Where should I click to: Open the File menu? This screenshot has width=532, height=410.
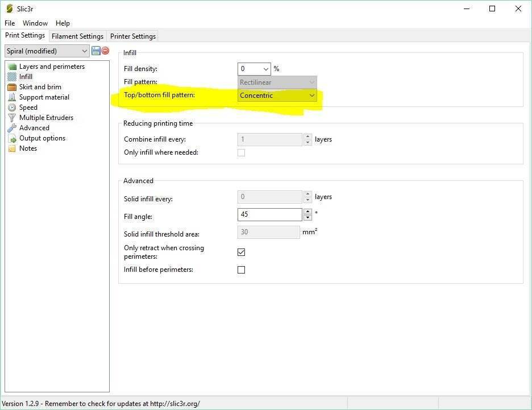pos(10,23)
